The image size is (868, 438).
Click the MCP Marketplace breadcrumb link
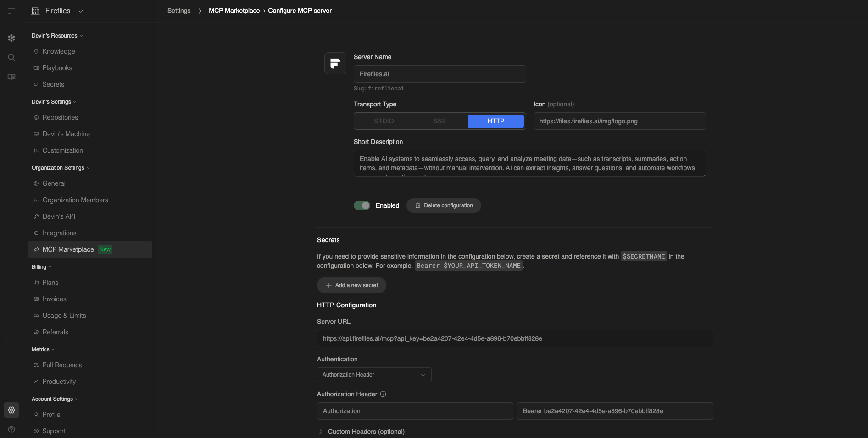coord(234,11)
